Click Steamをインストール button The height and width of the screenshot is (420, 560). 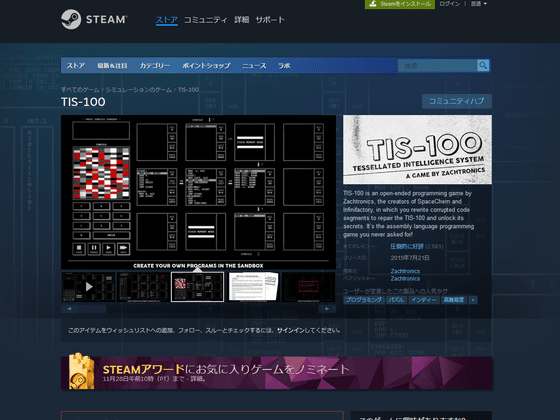(x=400, y=4)
